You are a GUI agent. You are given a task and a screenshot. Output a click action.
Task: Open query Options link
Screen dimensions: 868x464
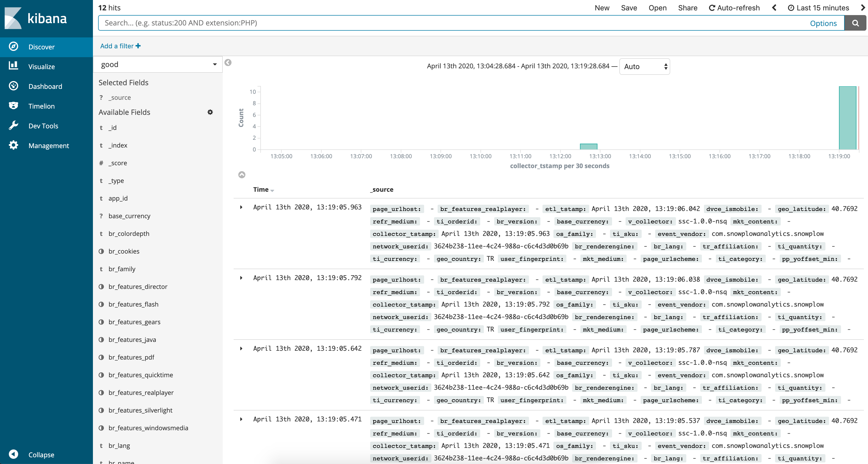pos(823,23)
